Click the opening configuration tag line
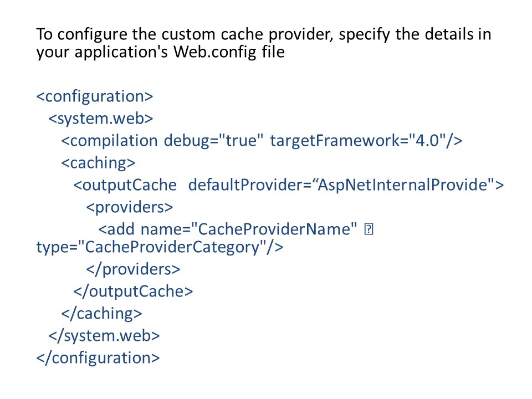Viewport: 532px width, 399px height. tap(95, 96)
